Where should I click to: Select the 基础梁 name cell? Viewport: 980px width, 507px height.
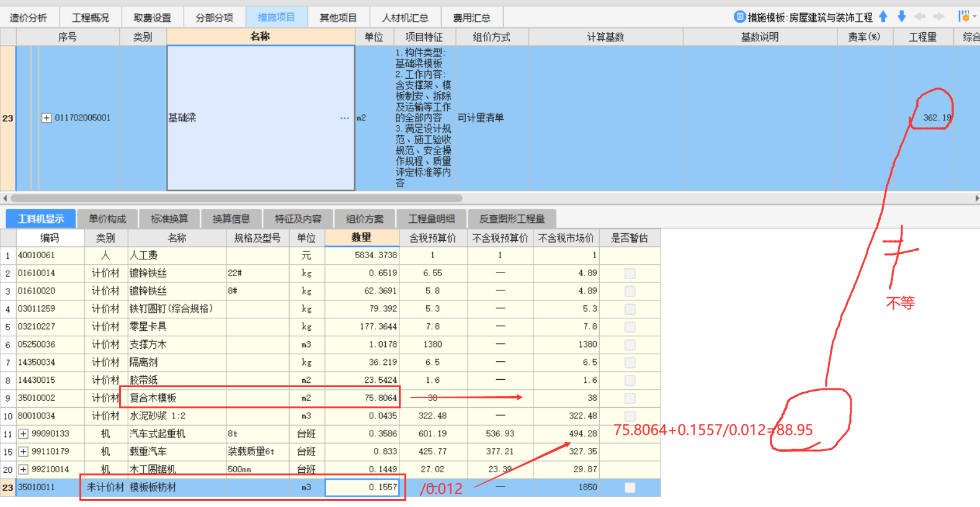coord(261,118)
